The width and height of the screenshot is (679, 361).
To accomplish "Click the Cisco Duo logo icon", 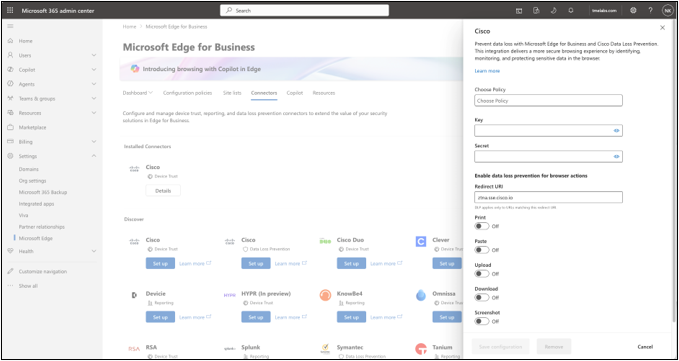I will point(325,241).
